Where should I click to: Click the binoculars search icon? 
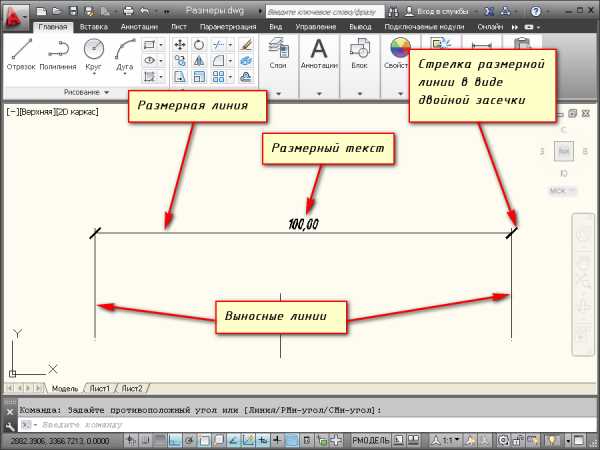click(393, 11)
